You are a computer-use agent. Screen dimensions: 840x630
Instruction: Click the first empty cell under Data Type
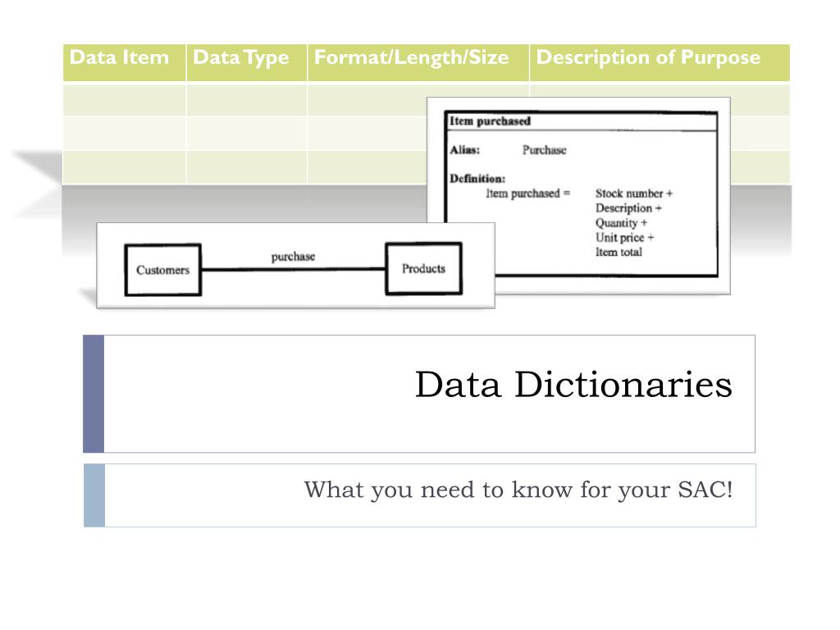point(246,99)
